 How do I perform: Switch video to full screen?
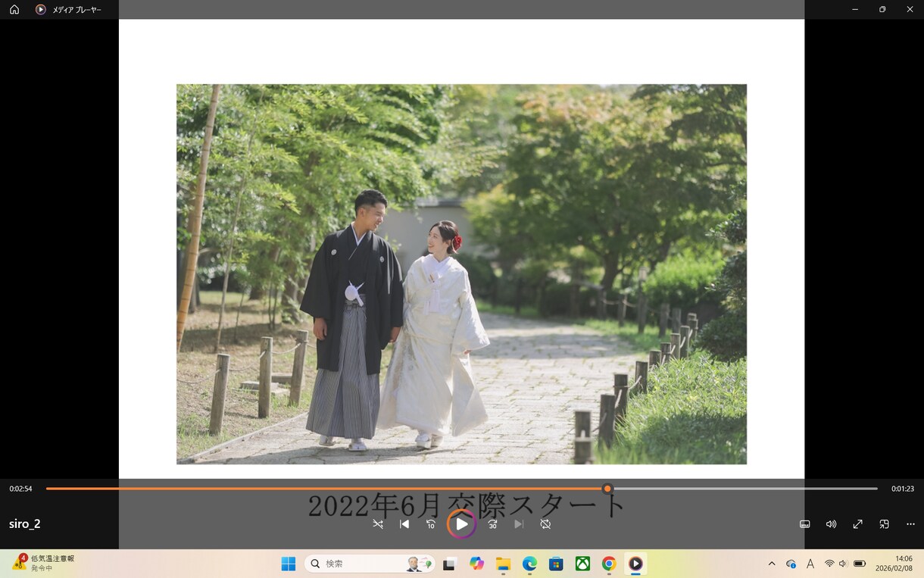point(857,524)
